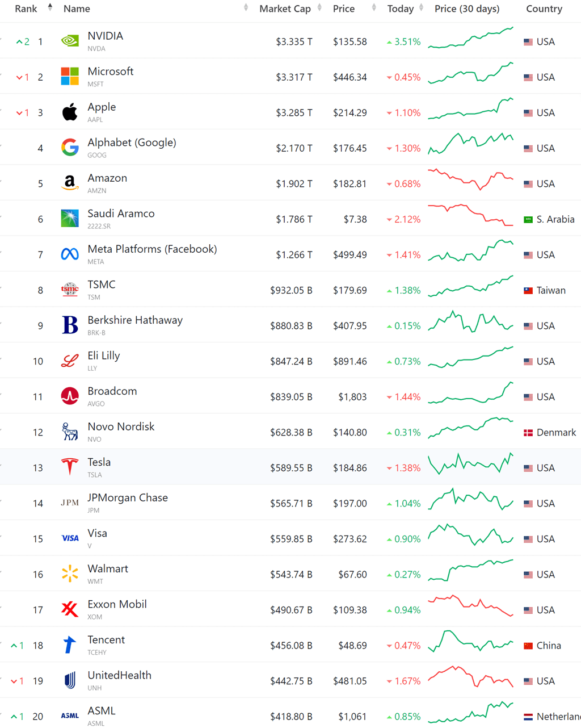Sort by Market Cap column arrows
This screenshot has height=728, width=581.
point(319,8)
